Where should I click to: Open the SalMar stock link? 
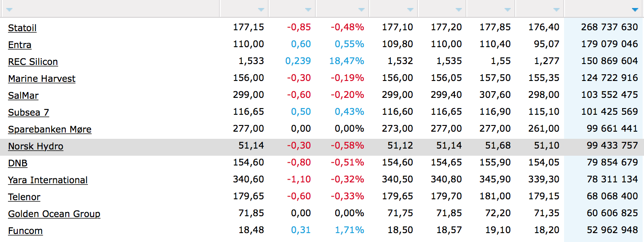click(23, 95)
